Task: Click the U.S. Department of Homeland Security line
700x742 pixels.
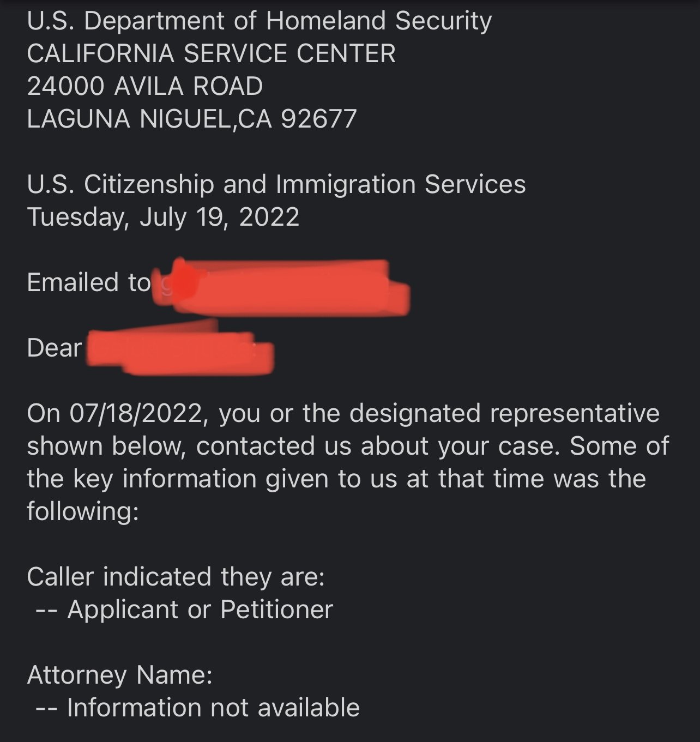Action: pos(259,21)
